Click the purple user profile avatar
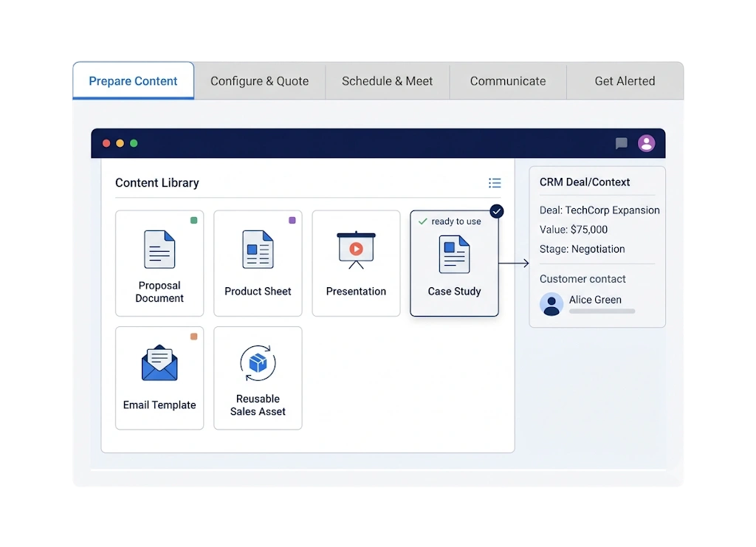The width and height of the screenshot is (756, 547). [x=646, y=143]
